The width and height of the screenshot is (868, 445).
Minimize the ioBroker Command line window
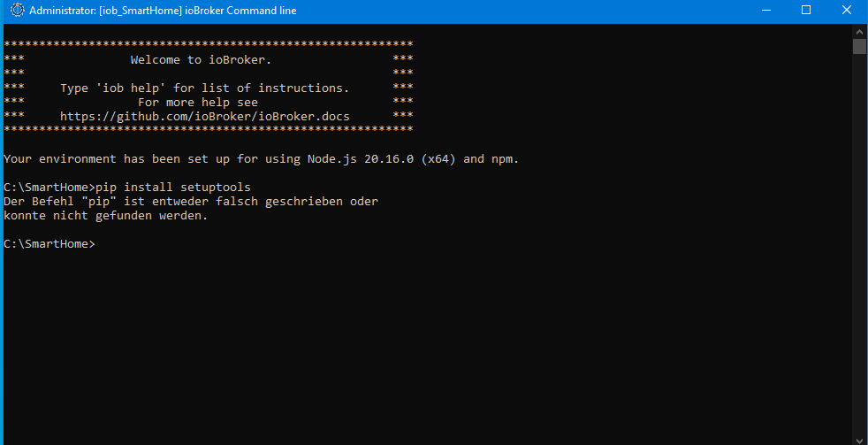(x=766, y=10)
